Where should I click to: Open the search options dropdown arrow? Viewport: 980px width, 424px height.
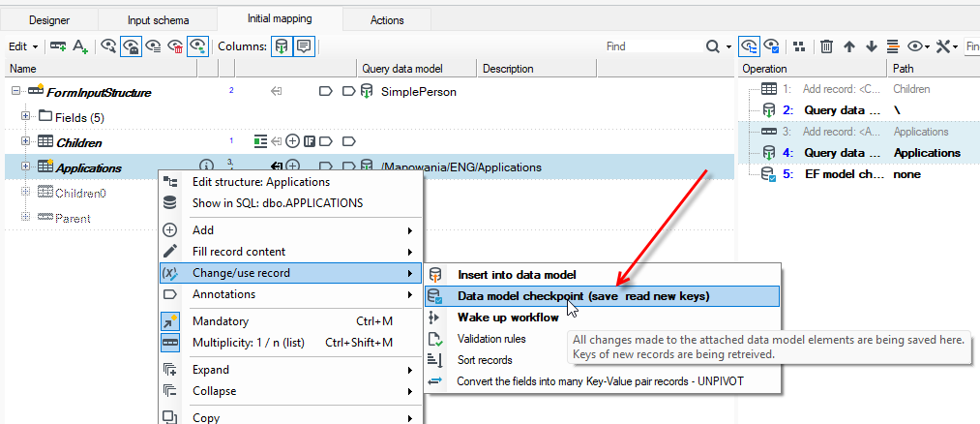[728, 46]
